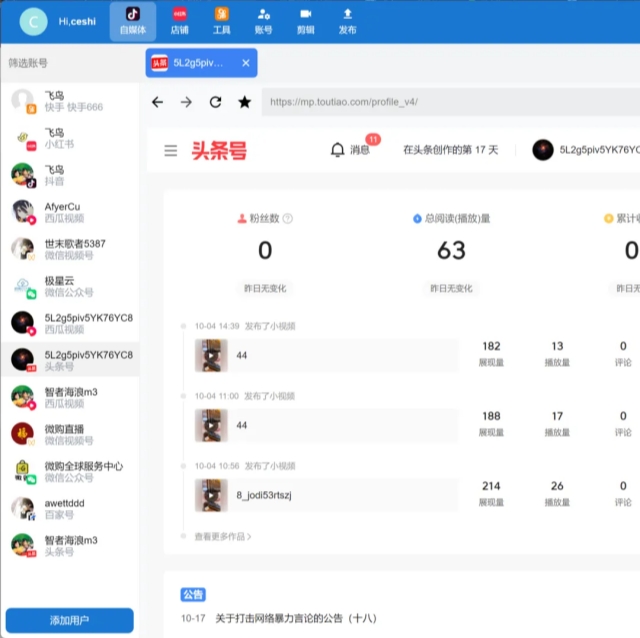Select 微购直播 微信视频号 account

69,434
